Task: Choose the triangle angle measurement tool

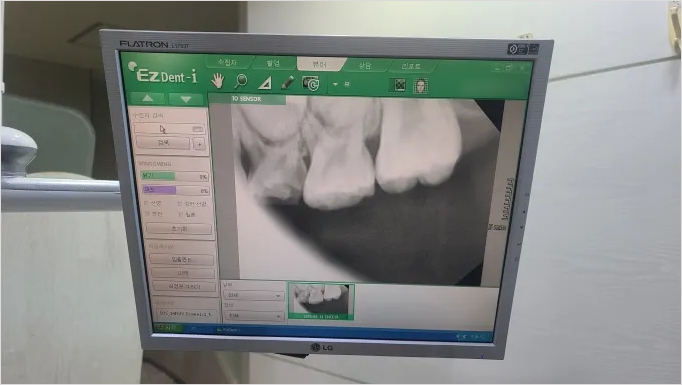Action: (264, 82)
